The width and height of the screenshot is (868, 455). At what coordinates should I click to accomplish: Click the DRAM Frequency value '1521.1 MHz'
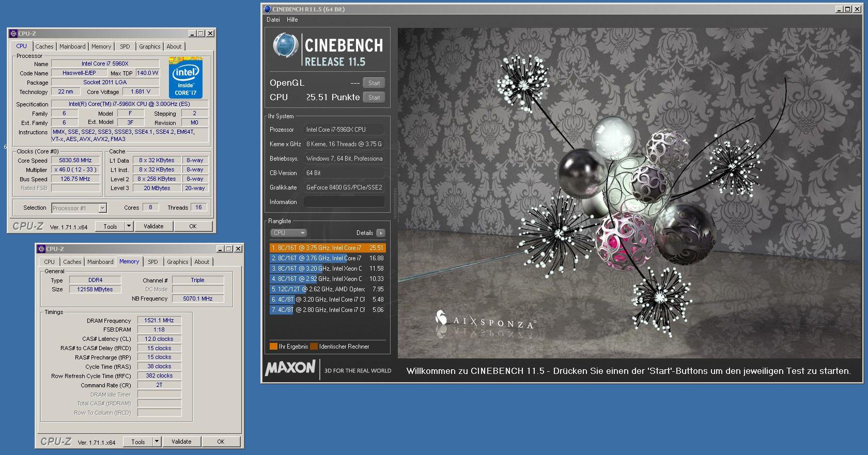point(159,321)
